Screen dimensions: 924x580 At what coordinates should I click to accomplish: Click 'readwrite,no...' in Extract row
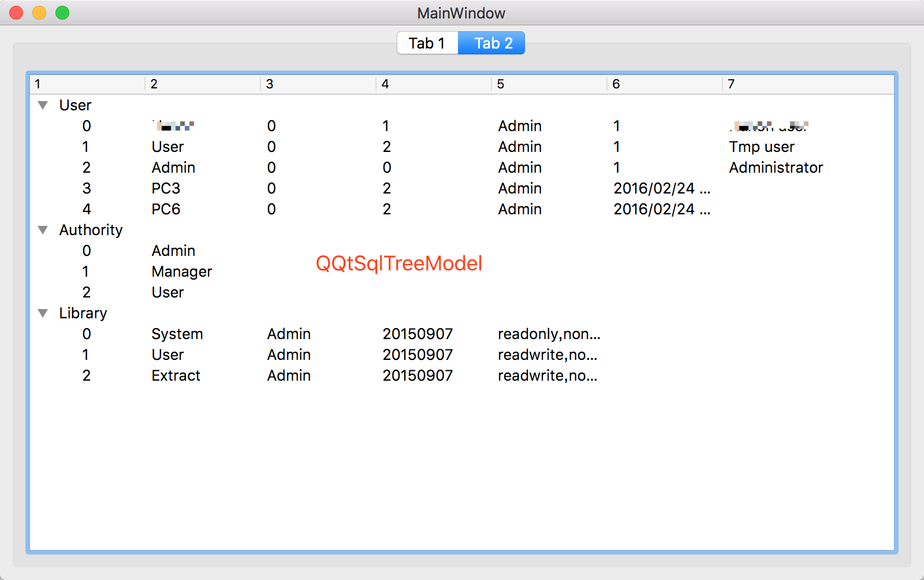tap(547, 375)
